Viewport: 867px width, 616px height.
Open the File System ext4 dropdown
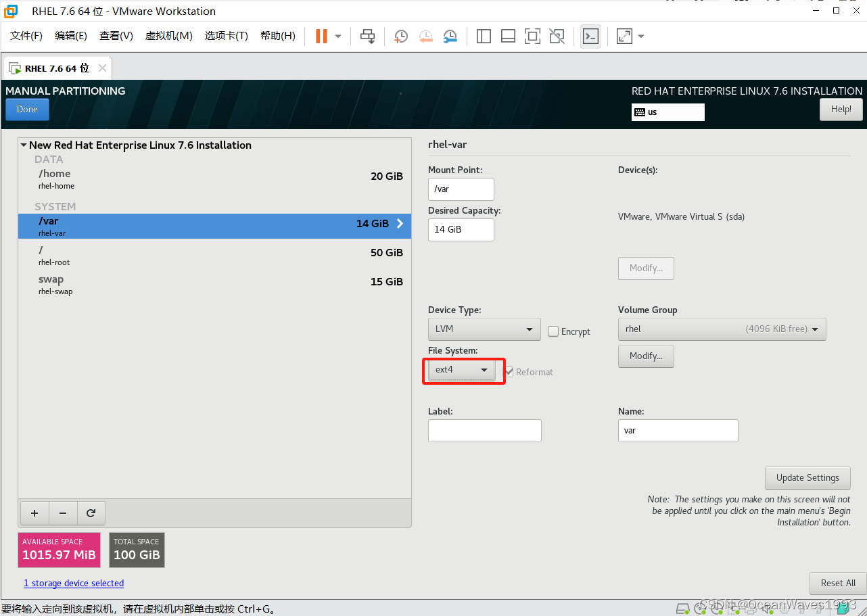[x=462, y=370]
